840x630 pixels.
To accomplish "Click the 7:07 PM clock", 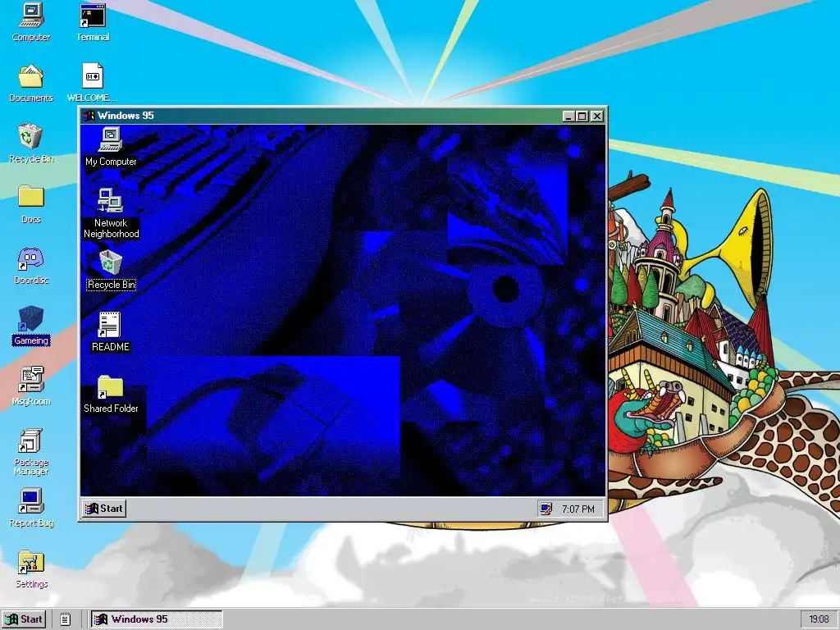I will pos(578,509).
